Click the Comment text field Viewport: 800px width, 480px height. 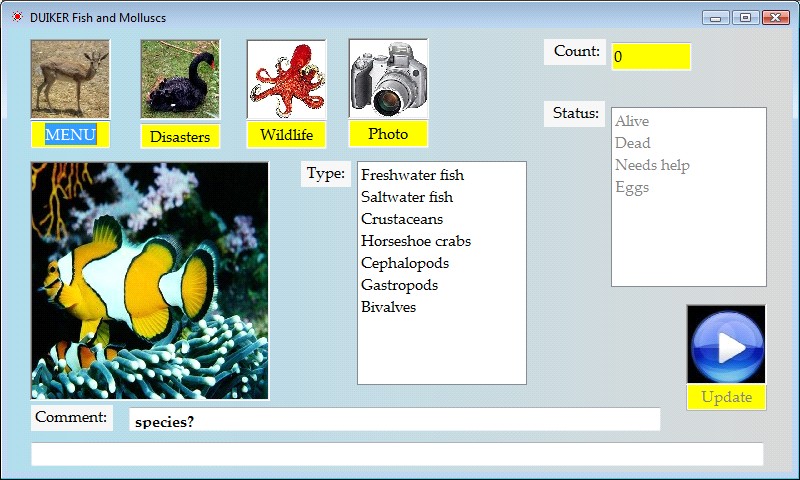pos(394,420)
